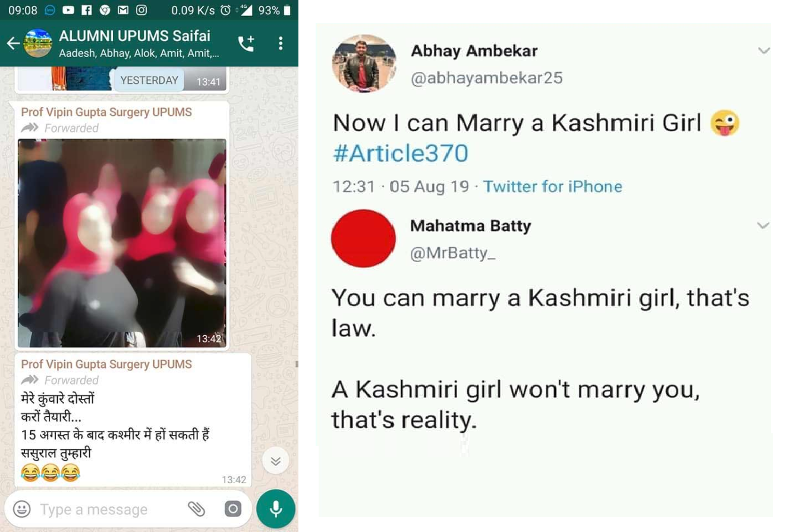Open the #Article370 hashtag link

click(x=400, y=153)
